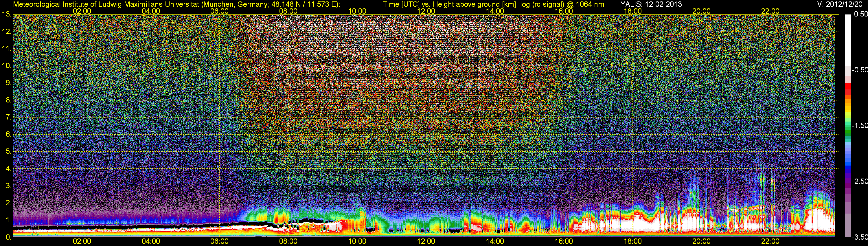Click the 4 km height axis label

[x=8, y=168]
